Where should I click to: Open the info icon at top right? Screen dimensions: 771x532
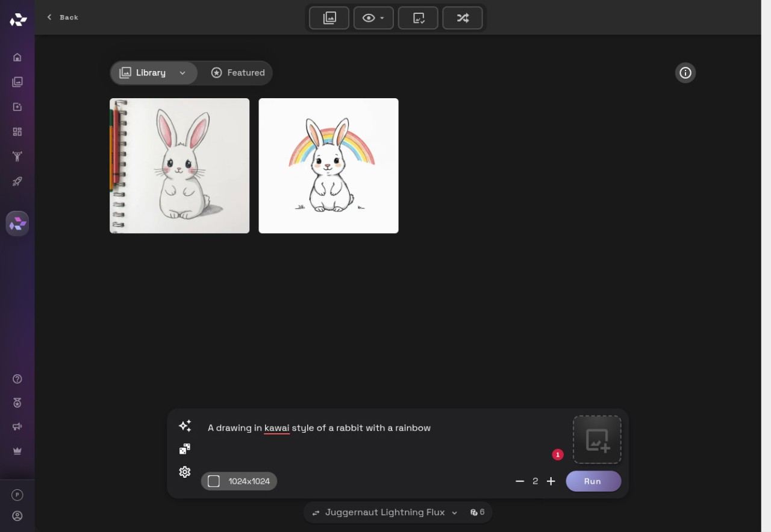pos(685,73)
